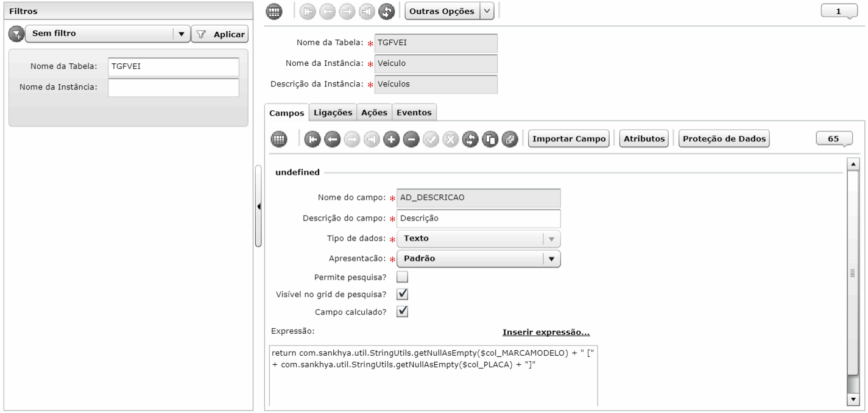The width and height of the screenshot is (868, 413).
Task: Uncheck the Campo calculado checkbox
Action: [402, 311]
